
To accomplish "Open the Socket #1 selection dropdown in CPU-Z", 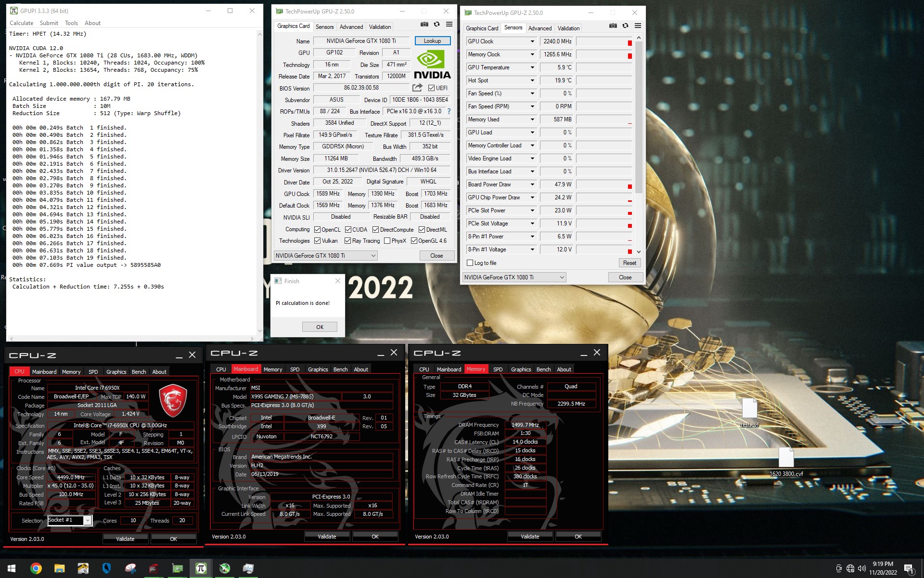I will [88, 520].
